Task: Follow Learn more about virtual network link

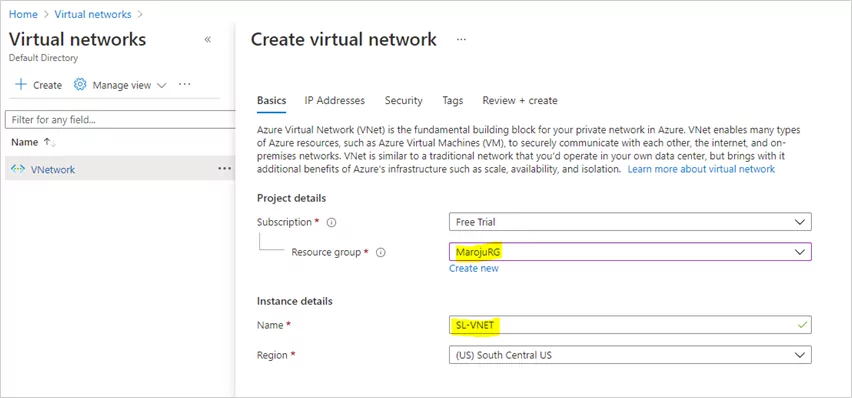Action: click(701, 169)
